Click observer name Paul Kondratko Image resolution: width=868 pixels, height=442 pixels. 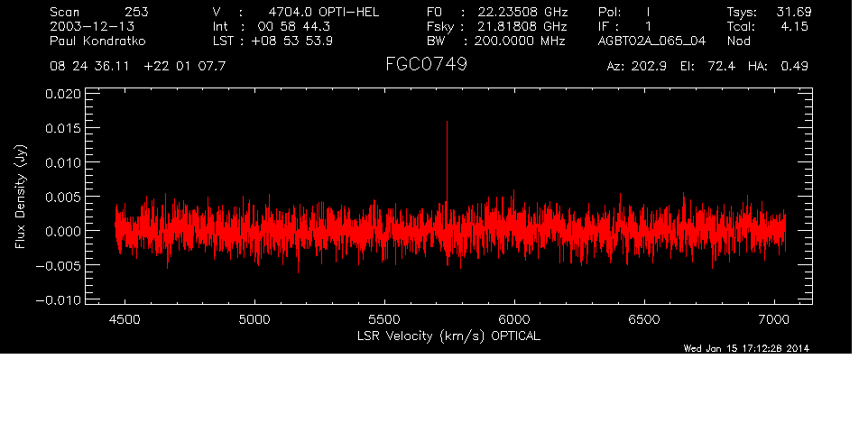click(98, 41)
